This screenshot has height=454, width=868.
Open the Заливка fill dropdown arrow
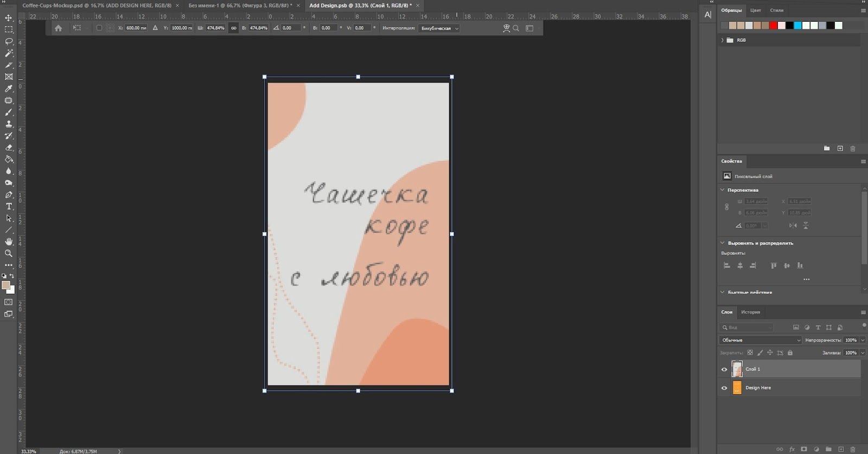click(863, 352)
